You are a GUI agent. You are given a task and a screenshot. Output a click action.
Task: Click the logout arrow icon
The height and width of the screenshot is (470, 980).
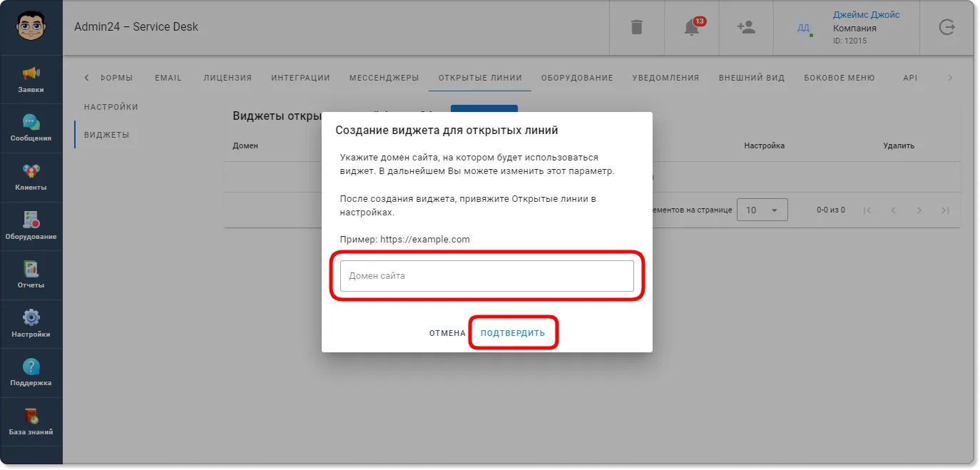coord(946,27)
